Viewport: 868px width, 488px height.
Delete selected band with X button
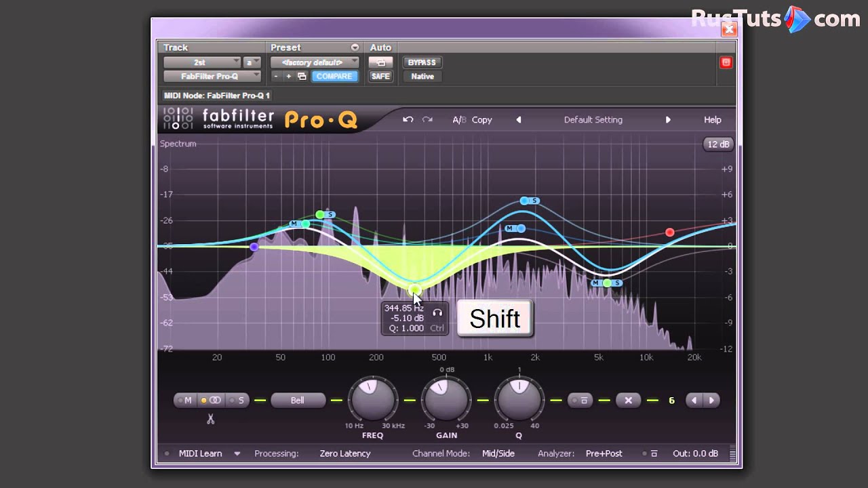[x=628, y=401]
